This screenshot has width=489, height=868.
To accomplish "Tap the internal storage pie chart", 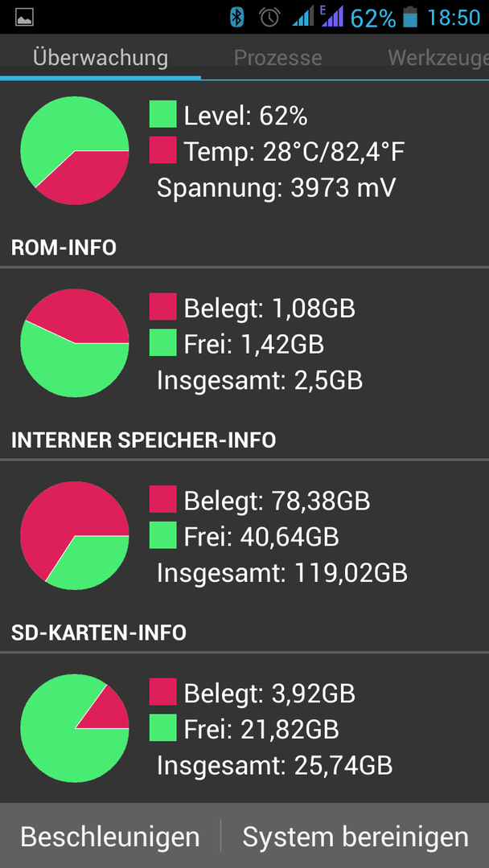I will pyautogui.click(x=75, y=536).
